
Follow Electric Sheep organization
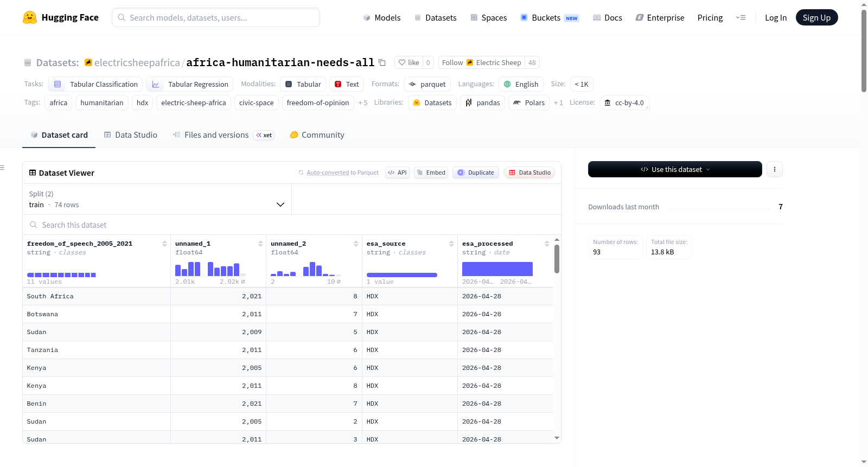[482, 62]
